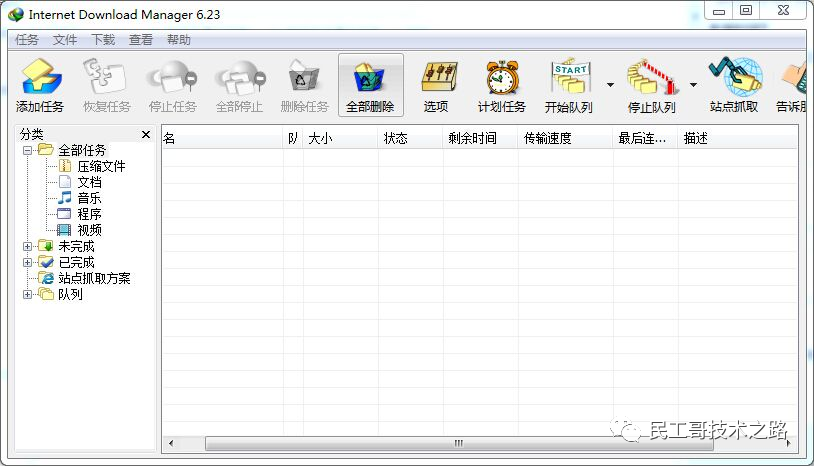814x466 pixels.
Task: Open the 下载 menu
Action: click(103, 40)
